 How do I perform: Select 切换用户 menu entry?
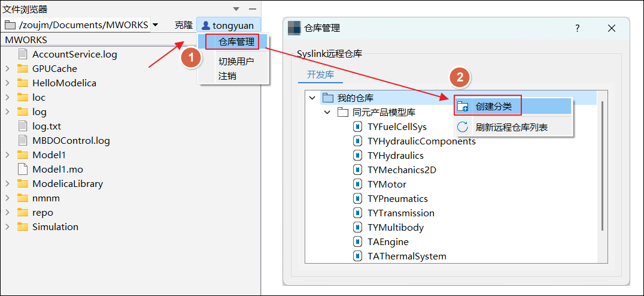236,61
